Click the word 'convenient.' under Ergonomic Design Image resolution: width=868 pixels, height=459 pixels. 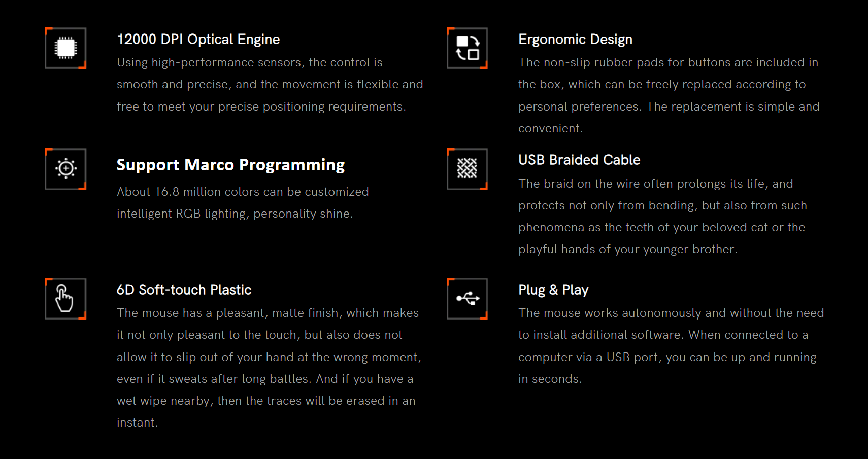pyautogui.click(x=551, y=129)
